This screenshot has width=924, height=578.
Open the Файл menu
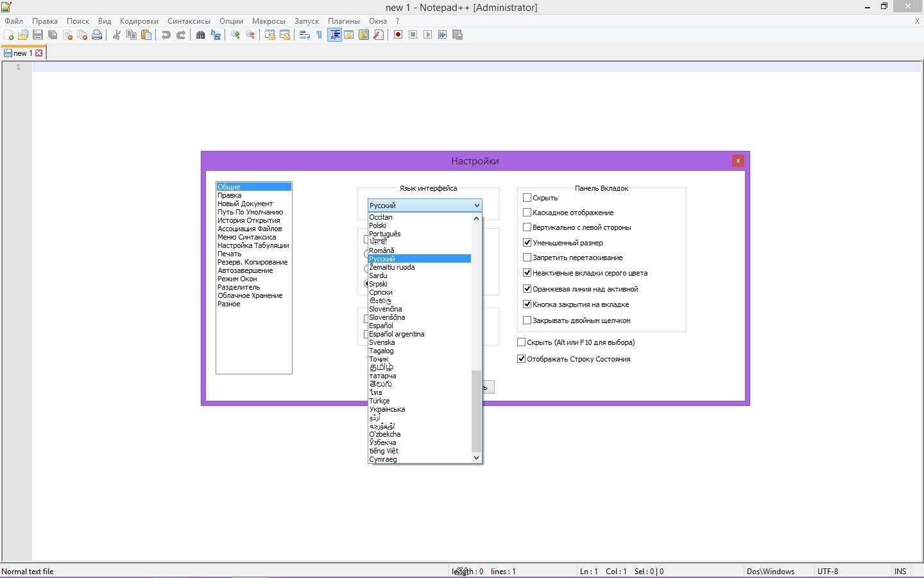click(13, 21)
